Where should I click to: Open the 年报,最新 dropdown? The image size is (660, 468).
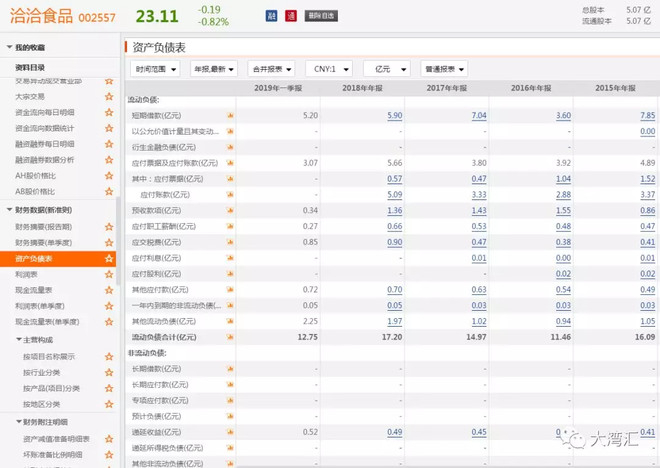coord(214,69)
